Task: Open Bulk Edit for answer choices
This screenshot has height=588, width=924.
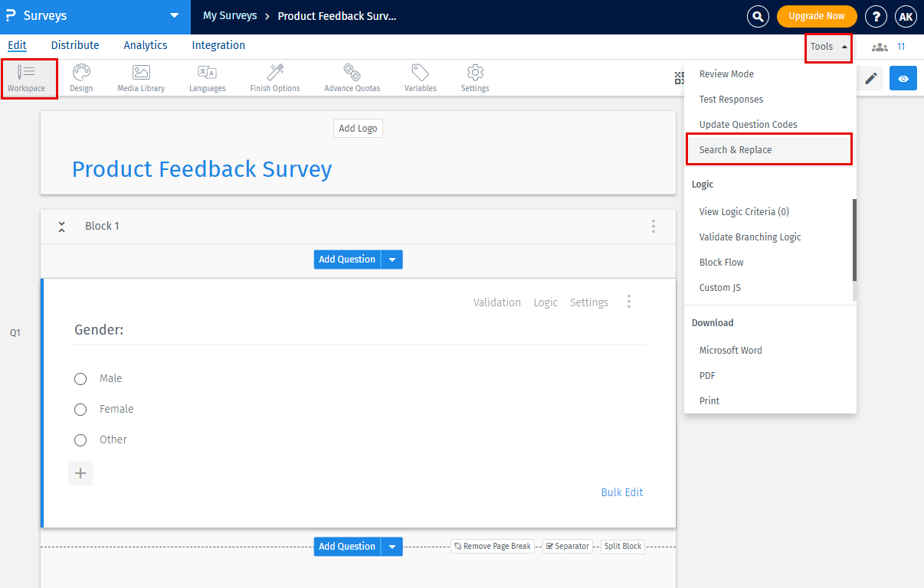Action: pyautogui.click(x=621, y=492)
